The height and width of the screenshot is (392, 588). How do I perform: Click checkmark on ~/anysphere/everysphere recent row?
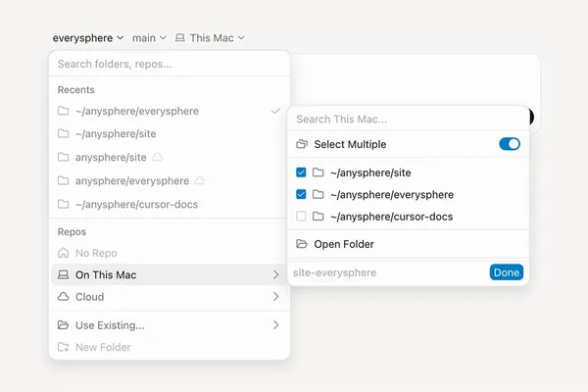pos(275,111)
